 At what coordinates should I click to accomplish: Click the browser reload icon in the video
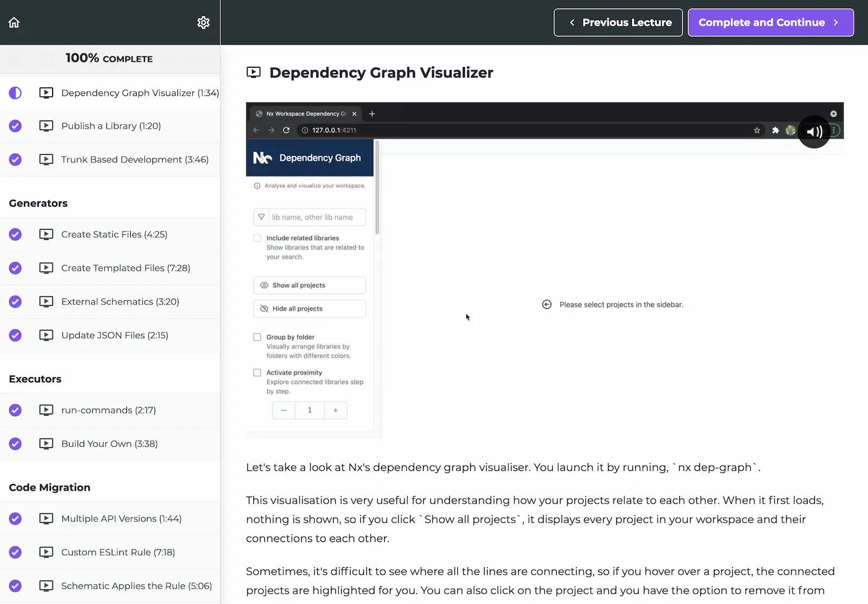click(286, 130)
